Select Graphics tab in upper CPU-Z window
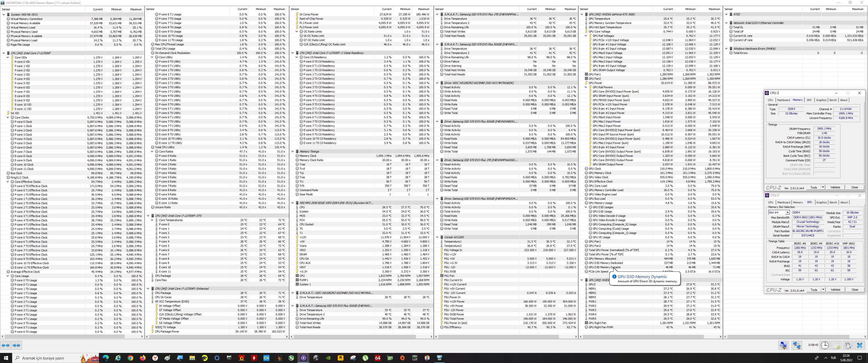Screen dimensions: 868x363 click(821, 100)
